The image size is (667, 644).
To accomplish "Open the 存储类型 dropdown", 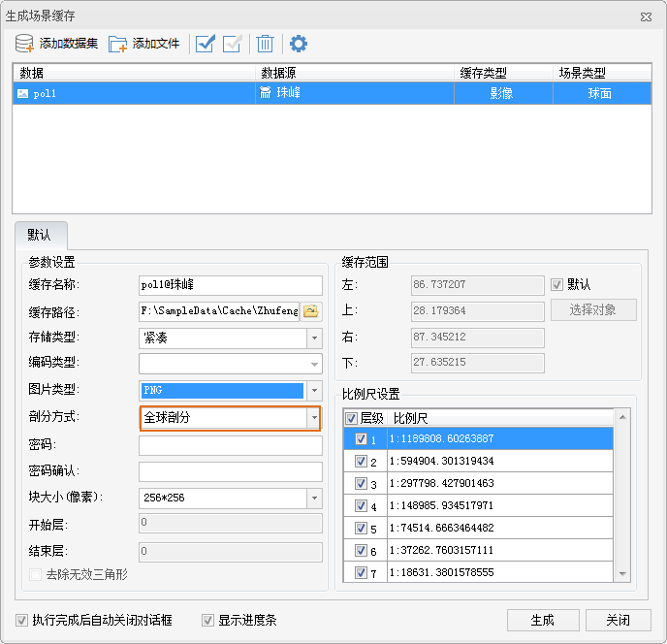I will [x=314, y=338].
